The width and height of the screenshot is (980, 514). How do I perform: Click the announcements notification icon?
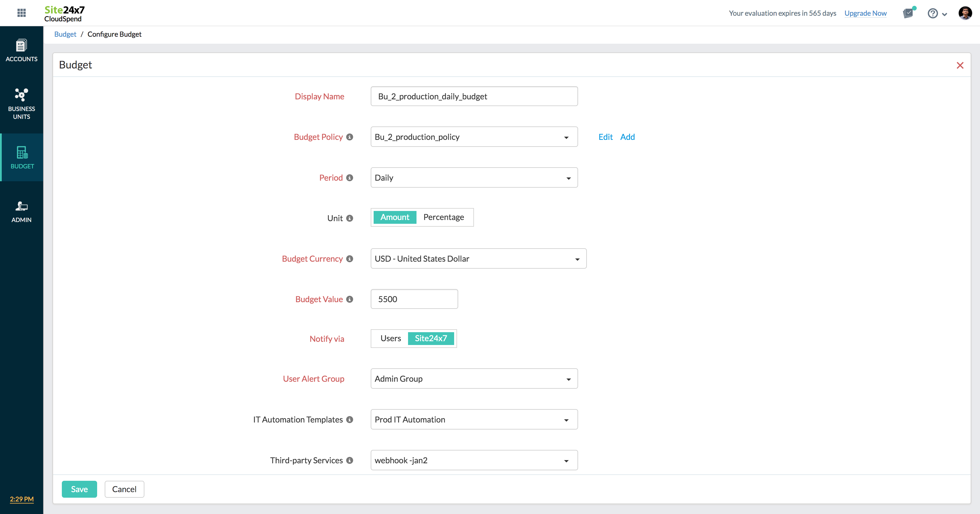(x=908, y=13)
